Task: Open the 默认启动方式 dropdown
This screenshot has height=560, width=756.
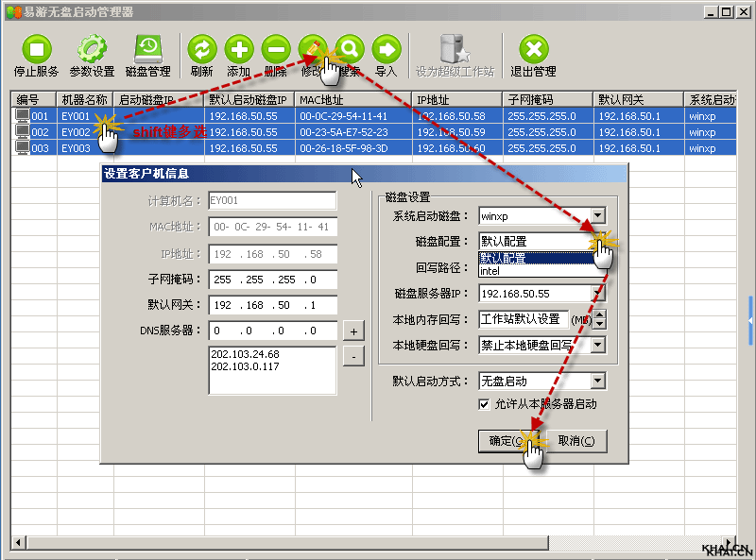Action: tap(597, 382)
